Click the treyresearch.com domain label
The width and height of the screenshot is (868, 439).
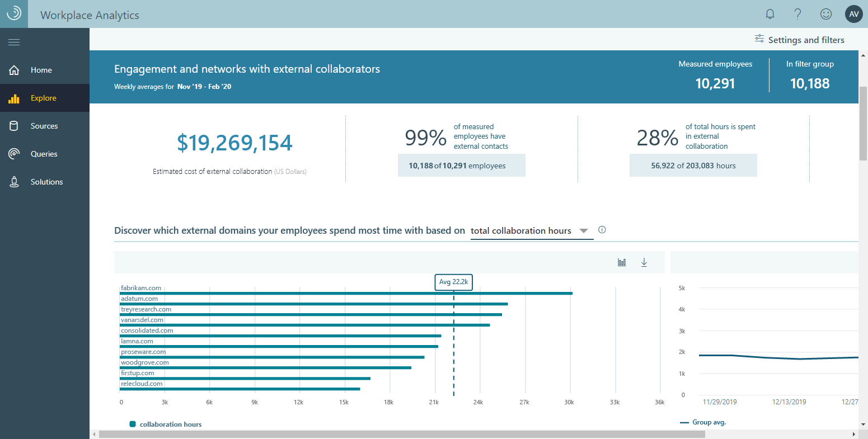pos(146,309)
